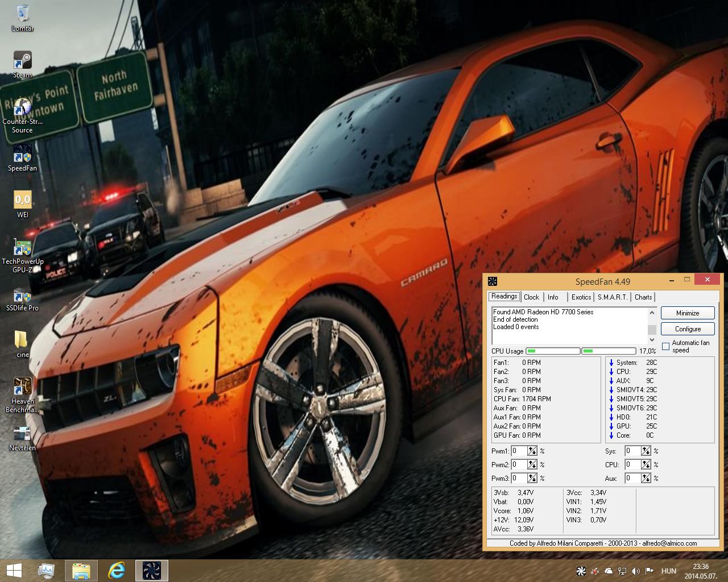Open File Explorer from the taskbar

[81, 571]
